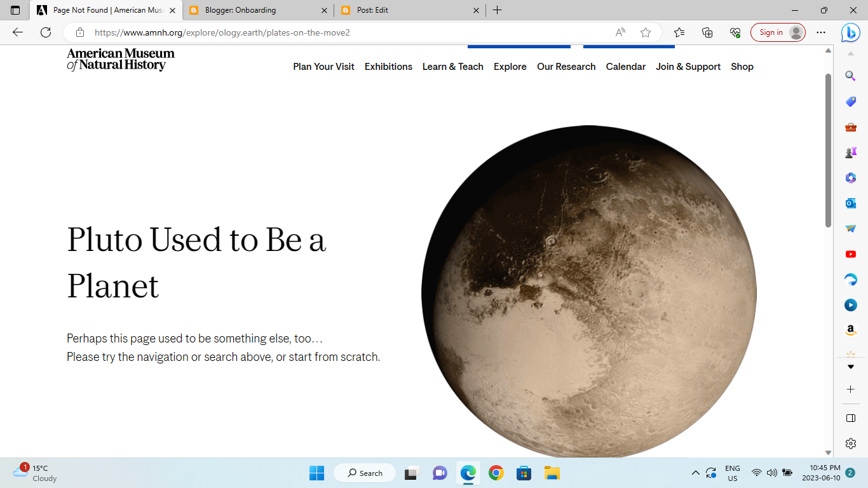868x488 pixels.
Task: Open the Join & Support menu
Action: point(688,67)
